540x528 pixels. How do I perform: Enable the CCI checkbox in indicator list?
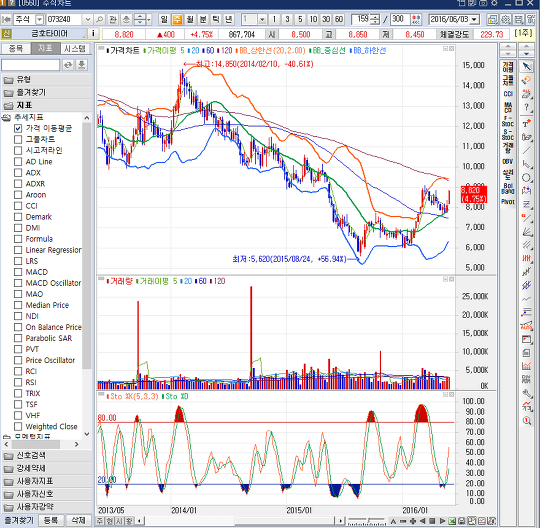click(18, 206)
